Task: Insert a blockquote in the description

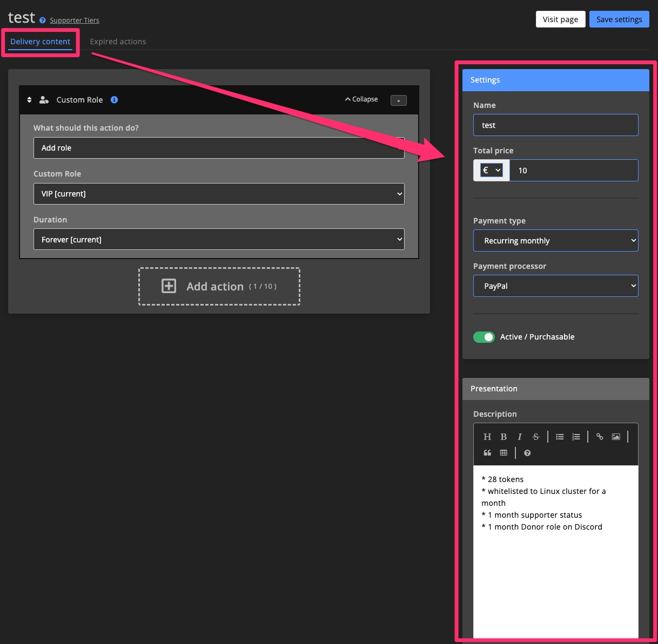Action: [487, 453]
